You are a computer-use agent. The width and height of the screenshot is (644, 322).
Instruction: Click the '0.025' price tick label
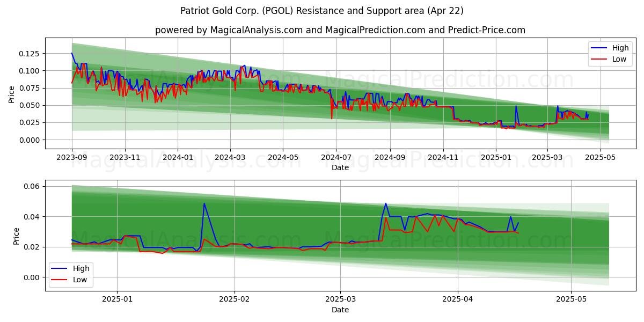30,122
